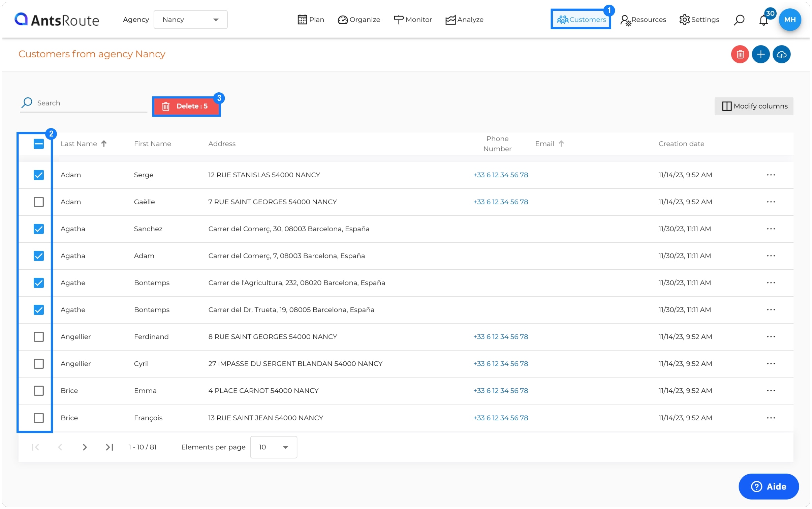Click Modify columns button
Viewport: 812px width, 509px height.
point(754,106)
